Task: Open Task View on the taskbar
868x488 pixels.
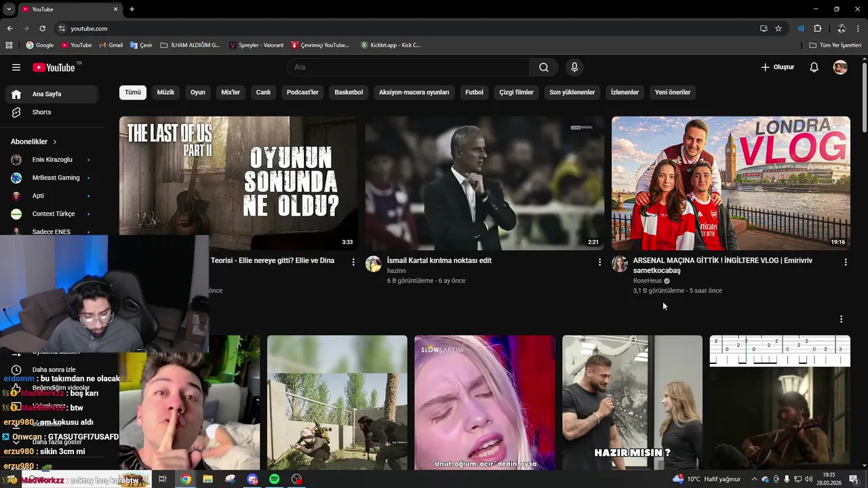Action: (163, 479)
